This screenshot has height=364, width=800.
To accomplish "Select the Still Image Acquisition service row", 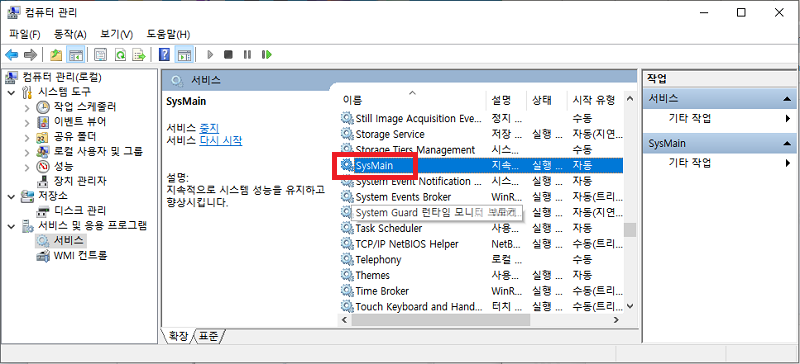I will coord(481,118).
